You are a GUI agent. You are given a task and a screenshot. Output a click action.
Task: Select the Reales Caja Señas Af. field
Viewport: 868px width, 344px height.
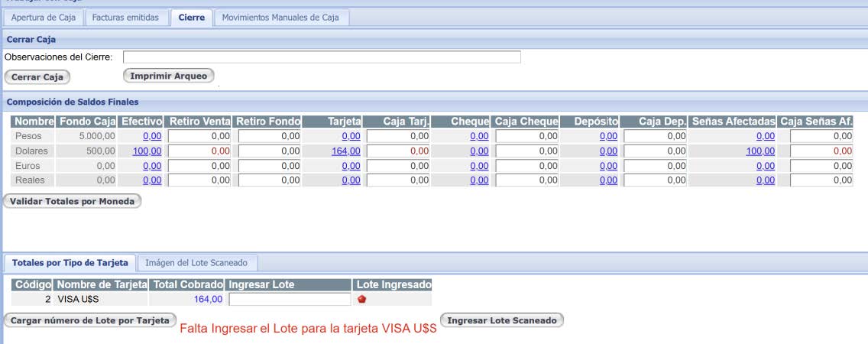(x=821, y=180)
